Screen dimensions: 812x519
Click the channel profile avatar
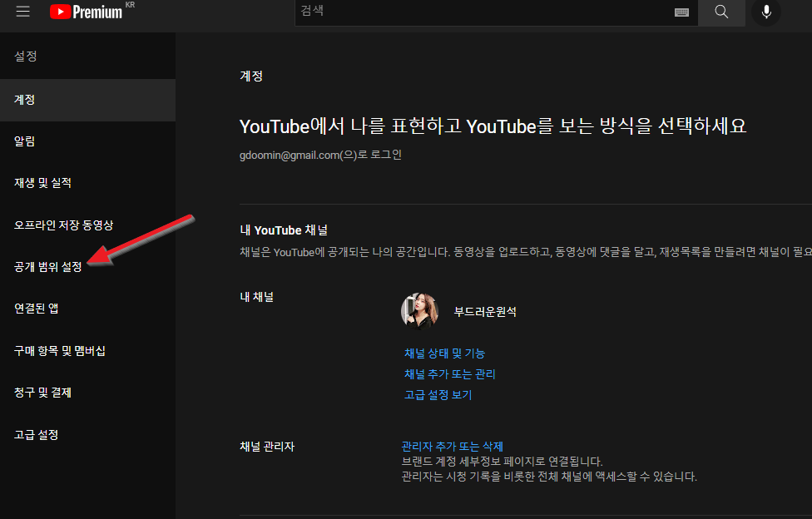click(419, 311)
